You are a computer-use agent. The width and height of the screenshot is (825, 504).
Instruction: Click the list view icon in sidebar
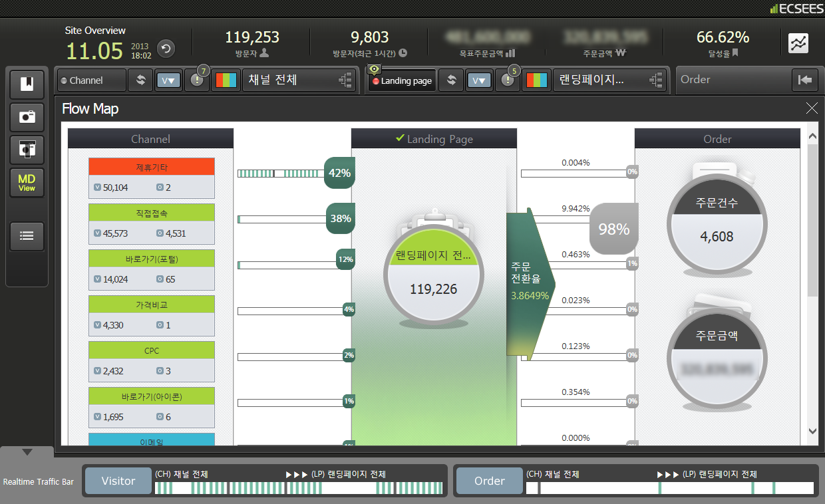[27, 235]
